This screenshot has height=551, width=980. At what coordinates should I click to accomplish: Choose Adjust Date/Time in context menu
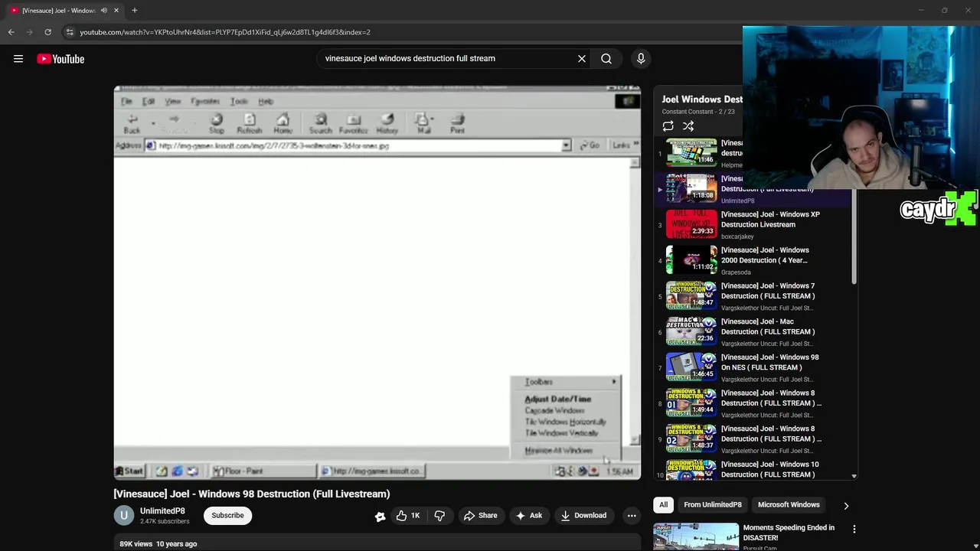pyautogui.click(x=558, y=399)
